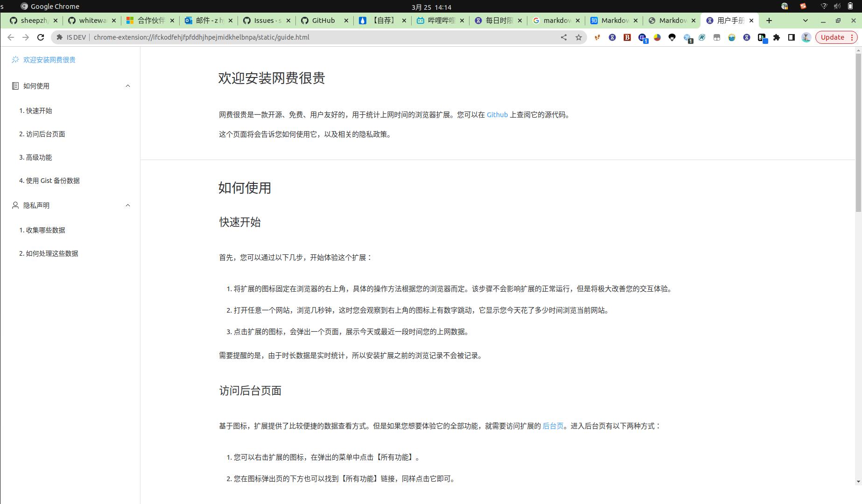Toggle the browser side panel icon
Image resolution: width=862 pixels, height=504 pixels.
tap(792, 37)
